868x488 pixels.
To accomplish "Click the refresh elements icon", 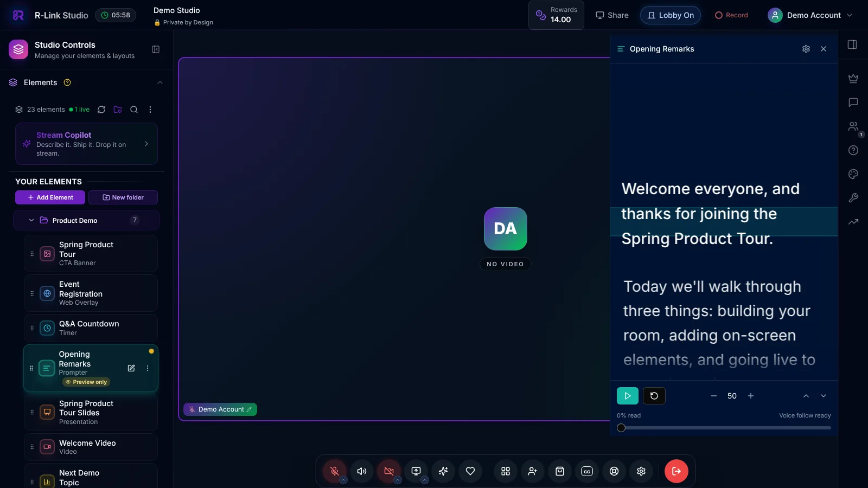I will [101, 110].
